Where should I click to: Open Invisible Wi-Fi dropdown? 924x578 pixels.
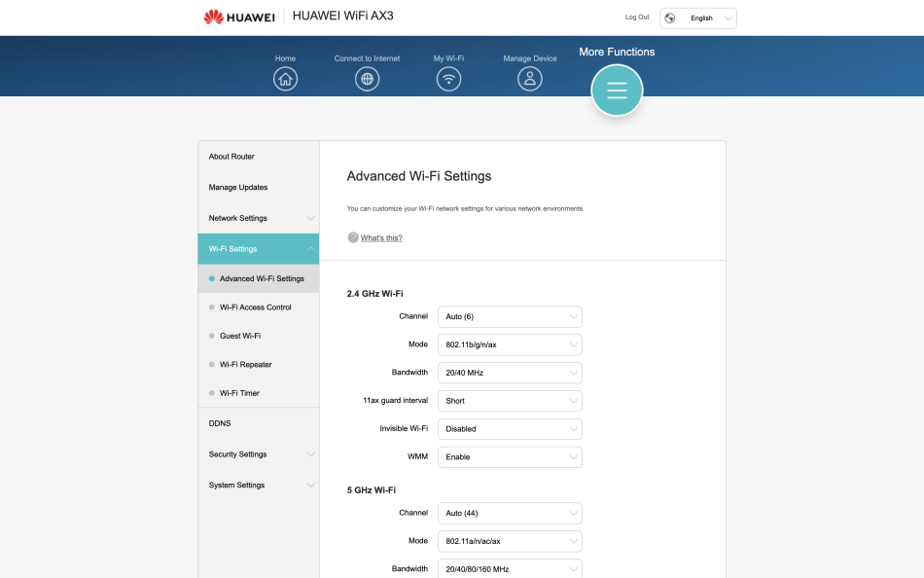510,429
